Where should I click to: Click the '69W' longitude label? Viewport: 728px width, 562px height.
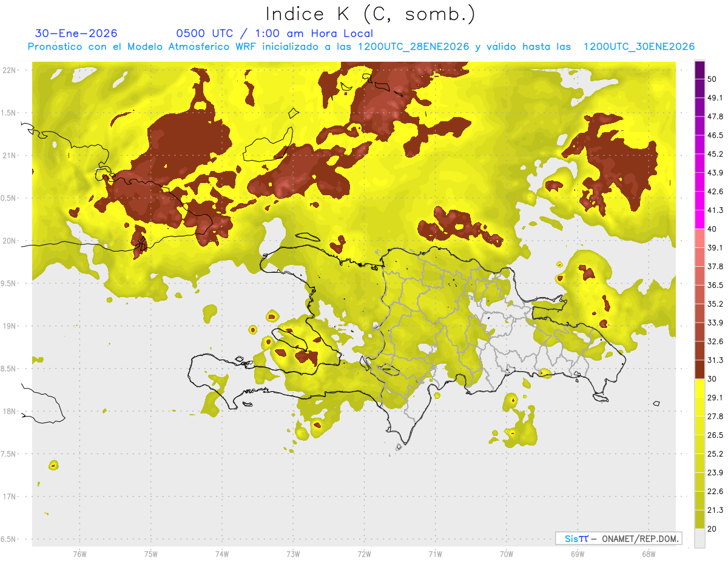coord(577,554)
